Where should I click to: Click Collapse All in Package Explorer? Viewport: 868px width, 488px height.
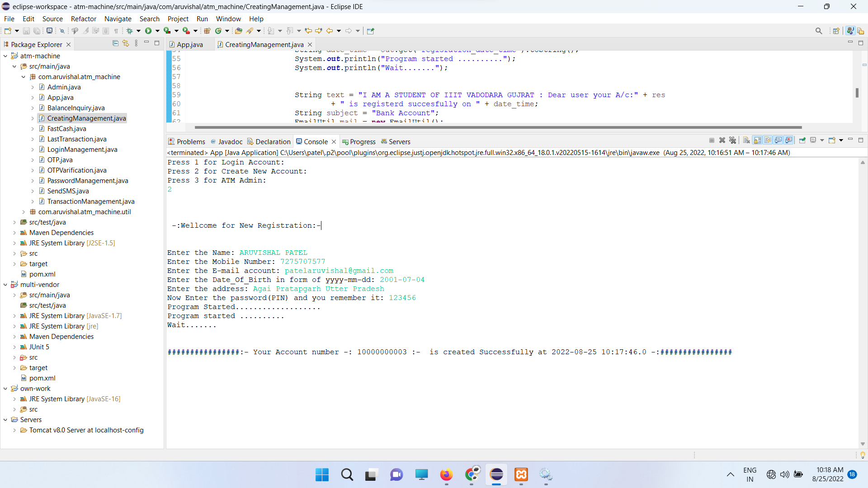tap(115, 43)
